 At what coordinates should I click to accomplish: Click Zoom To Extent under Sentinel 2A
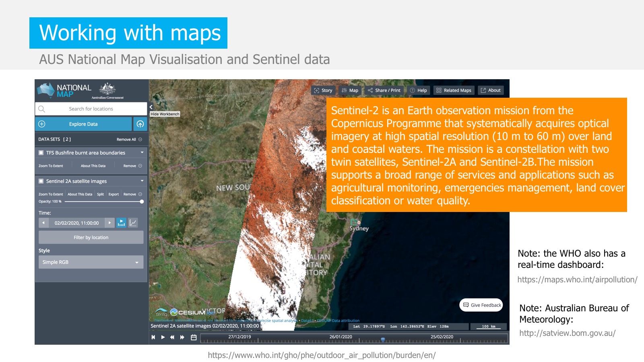click(x=51, y=194)
